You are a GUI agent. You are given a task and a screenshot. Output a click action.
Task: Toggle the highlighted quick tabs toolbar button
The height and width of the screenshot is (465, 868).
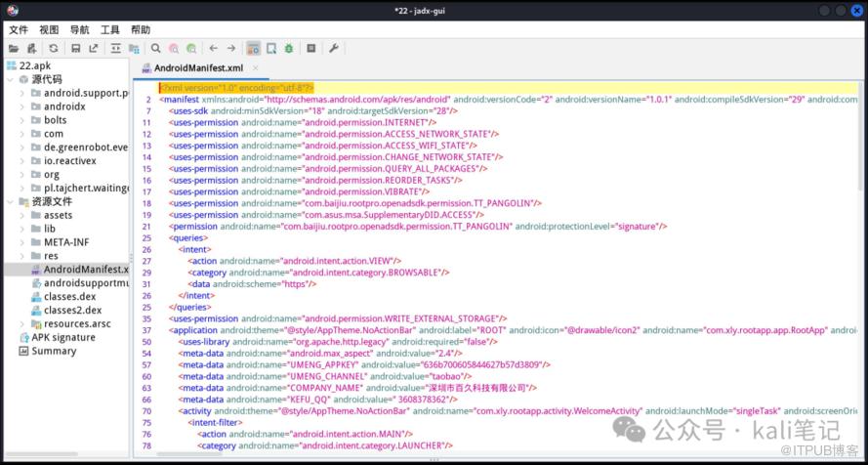point(253,48)
